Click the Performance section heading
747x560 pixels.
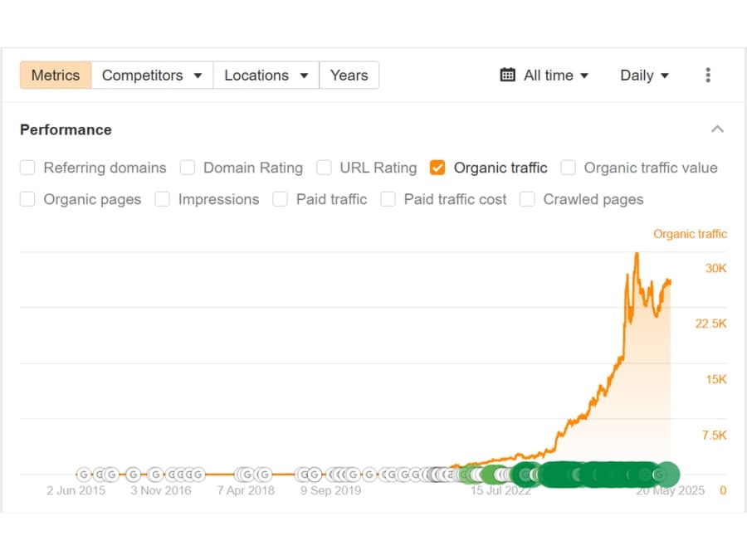point(66,129)
